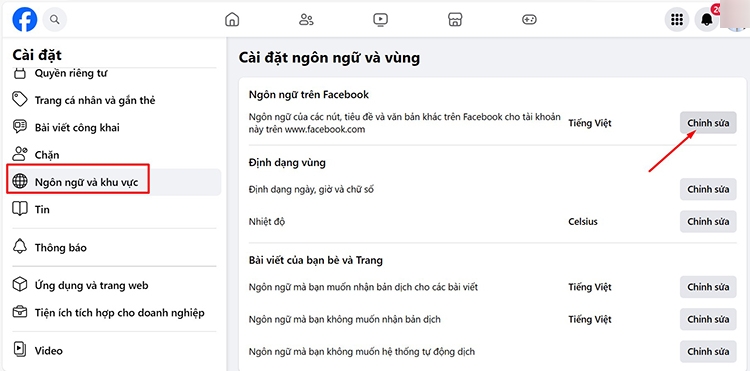Open the Friends icon in top bar

(306, 20)
